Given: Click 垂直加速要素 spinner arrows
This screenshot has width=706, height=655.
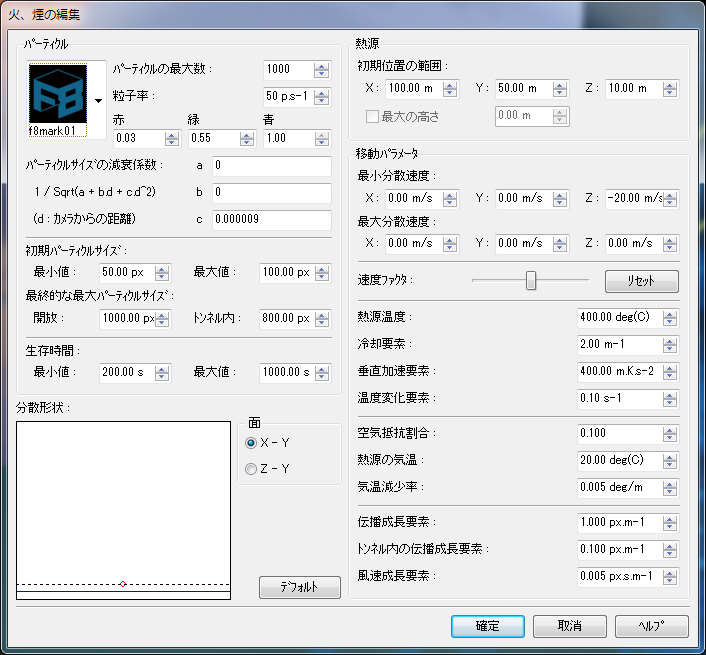Looking at the screenshot, I should tap(670, 372).
